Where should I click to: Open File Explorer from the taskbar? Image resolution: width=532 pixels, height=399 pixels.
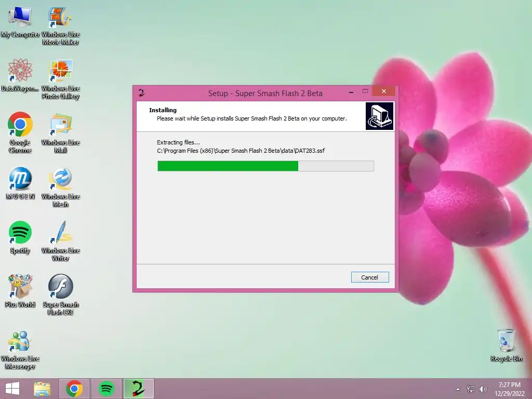pos(42,389)
